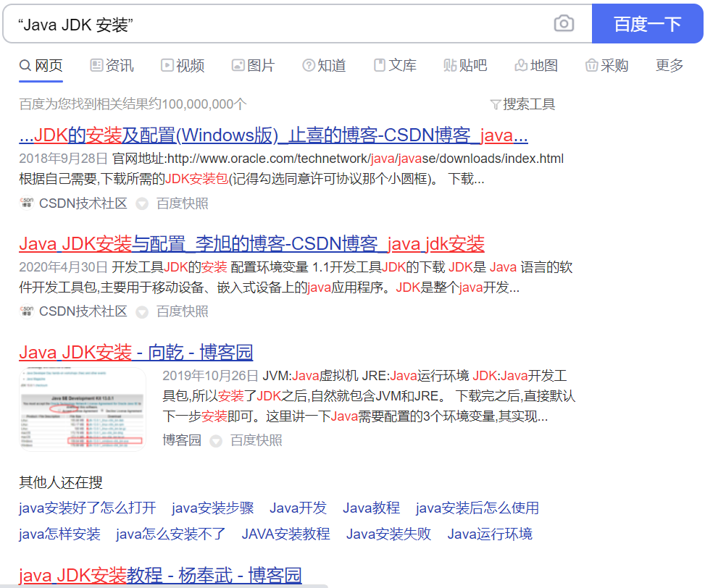Click the CSDN logo icon under 止喜的博客 result
This screenshot has height=588, width=705.
pyautogui.click(x=27, y=203)
